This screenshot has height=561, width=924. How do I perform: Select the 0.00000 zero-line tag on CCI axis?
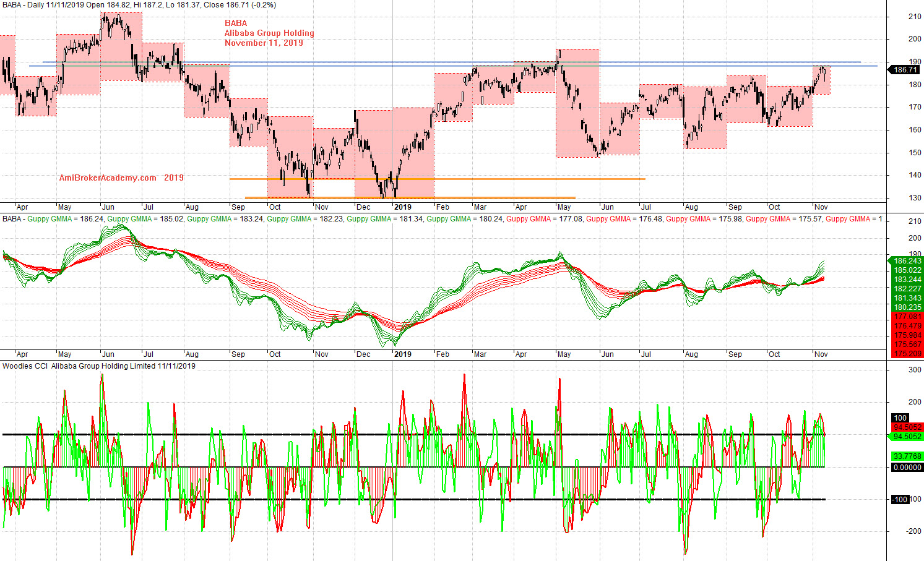click(x=907, y=468)
